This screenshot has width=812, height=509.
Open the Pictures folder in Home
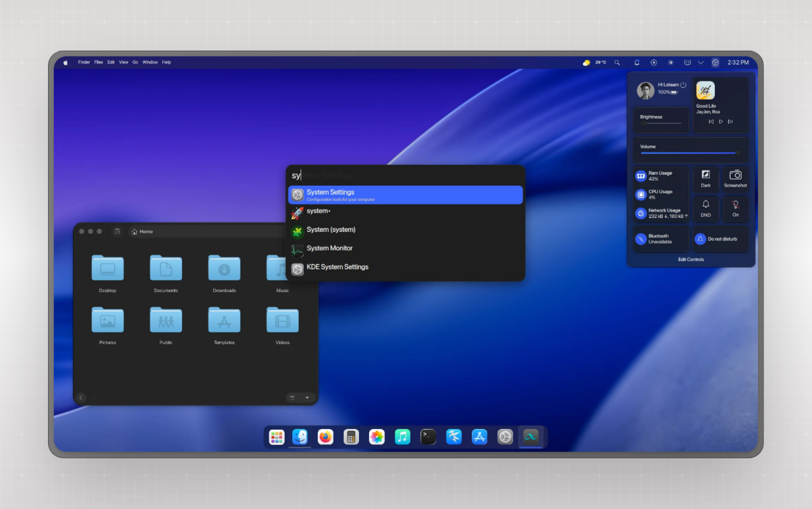point(107,320)
